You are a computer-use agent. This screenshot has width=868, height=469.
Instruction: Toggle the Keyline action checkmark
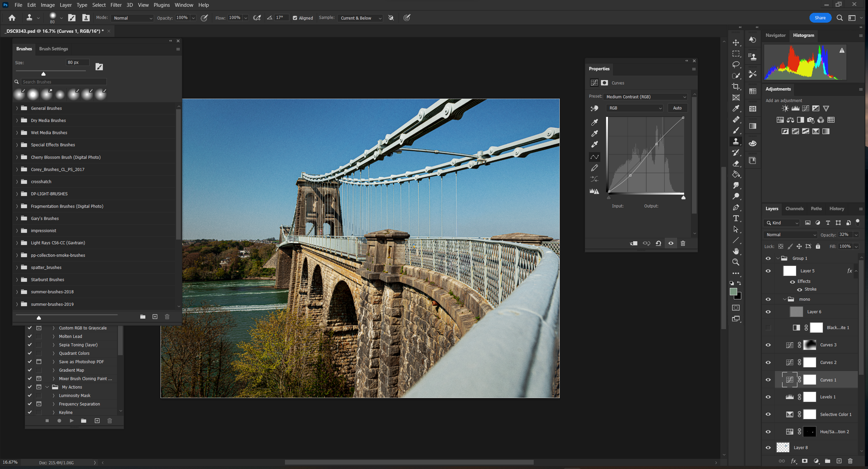(30, 412)
